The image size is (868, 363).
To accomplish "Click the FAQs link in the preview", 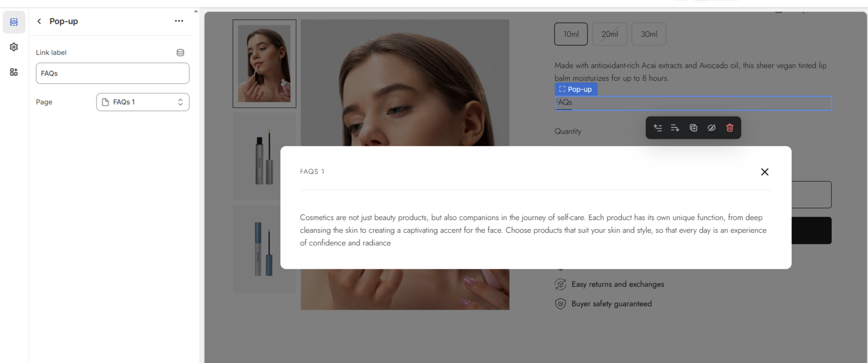I will point(564,102).
